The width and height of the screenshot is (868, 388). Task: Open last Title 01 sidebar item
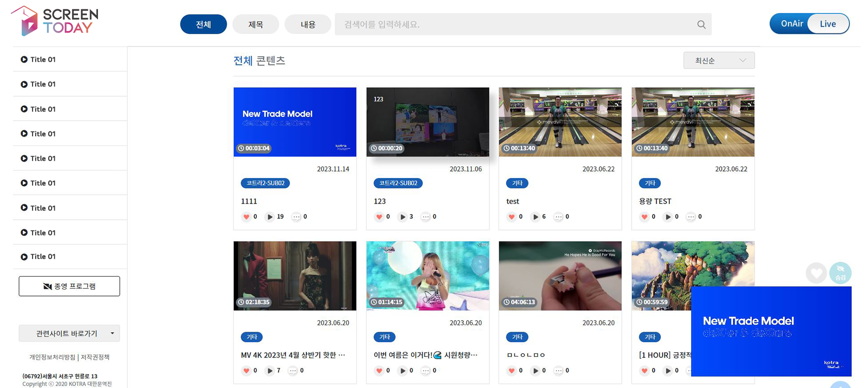tap(70, 256)
